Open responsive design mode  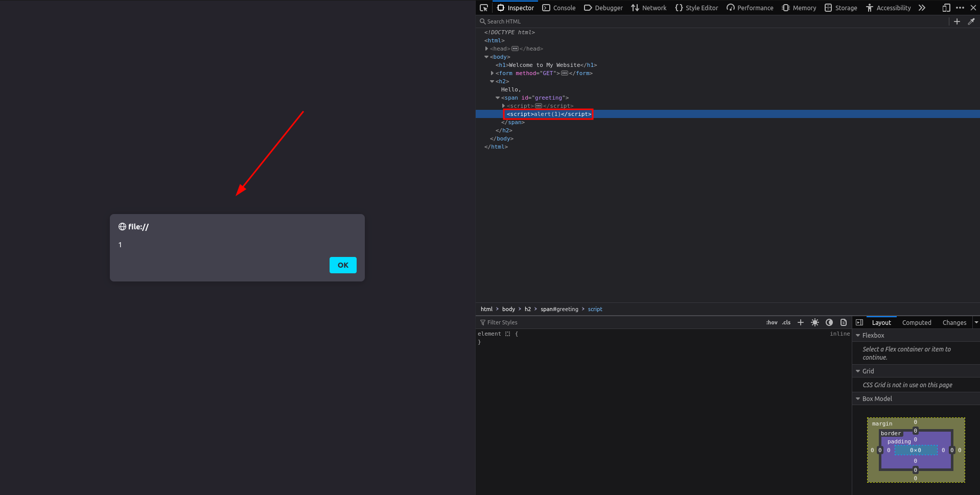[x=946, y=8]
